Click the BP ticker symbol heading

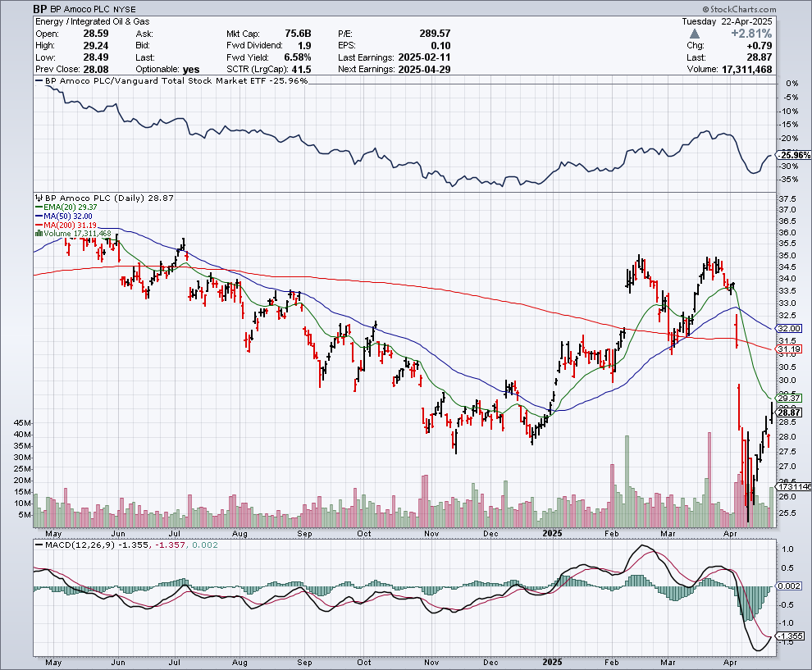click(x=40, y=9)
